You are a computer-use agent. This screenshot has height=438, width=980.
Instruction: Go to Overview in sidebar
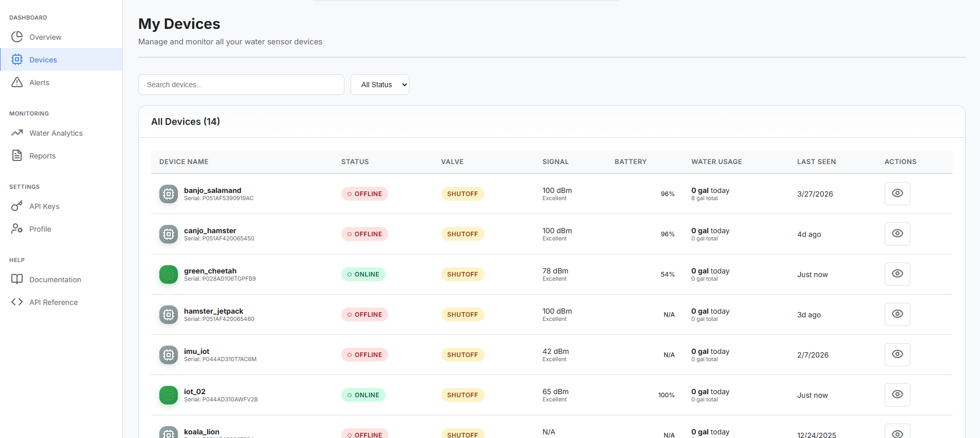tap(61, 37)
